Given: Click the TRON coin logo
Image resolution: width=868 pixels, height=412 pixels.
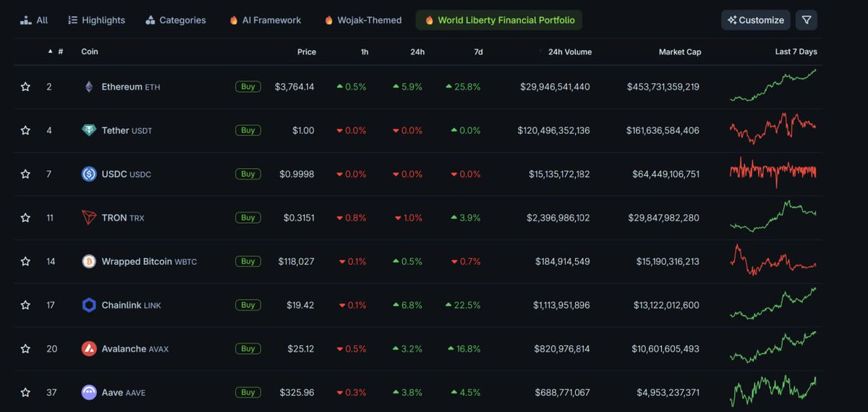Looking at the screenshot, I should click(89, 217).
